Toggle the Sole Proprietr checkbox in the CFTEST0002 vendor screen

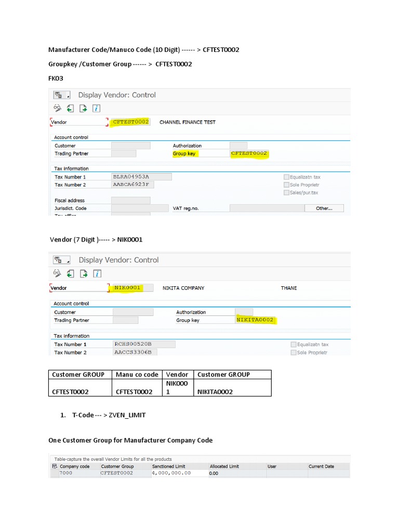(286, 185)
